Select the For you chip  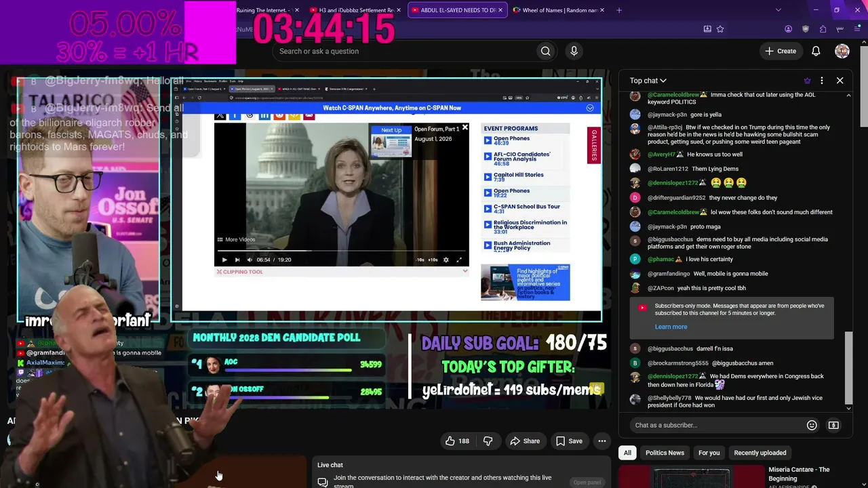[709, 453]
